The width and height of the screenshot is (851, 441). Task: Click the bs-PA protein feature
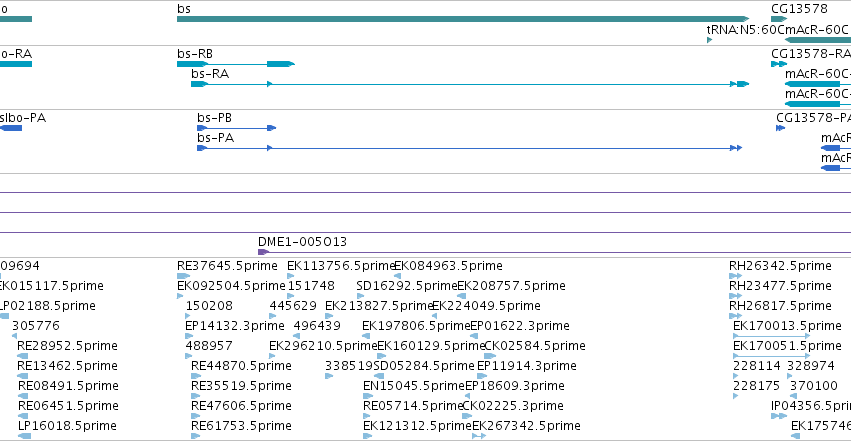pyautogui.click(x=469, y=148)
